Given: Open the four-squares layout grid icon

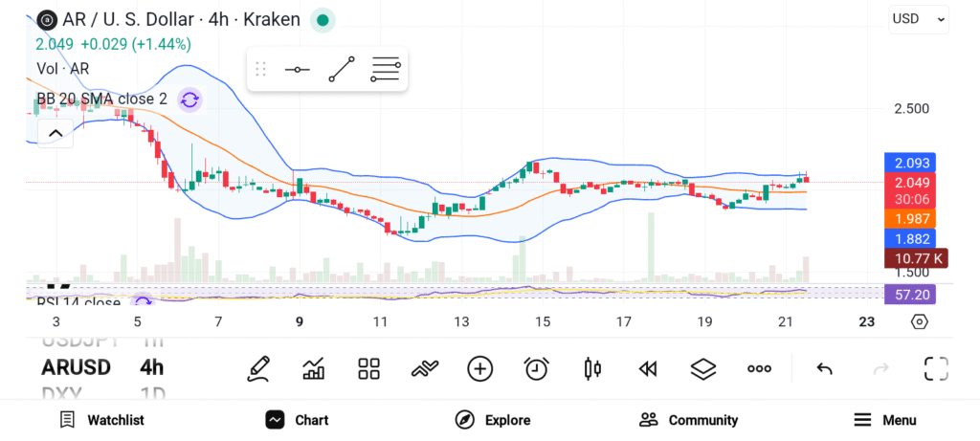Looking at the screenshot, I should click(369, 368).
